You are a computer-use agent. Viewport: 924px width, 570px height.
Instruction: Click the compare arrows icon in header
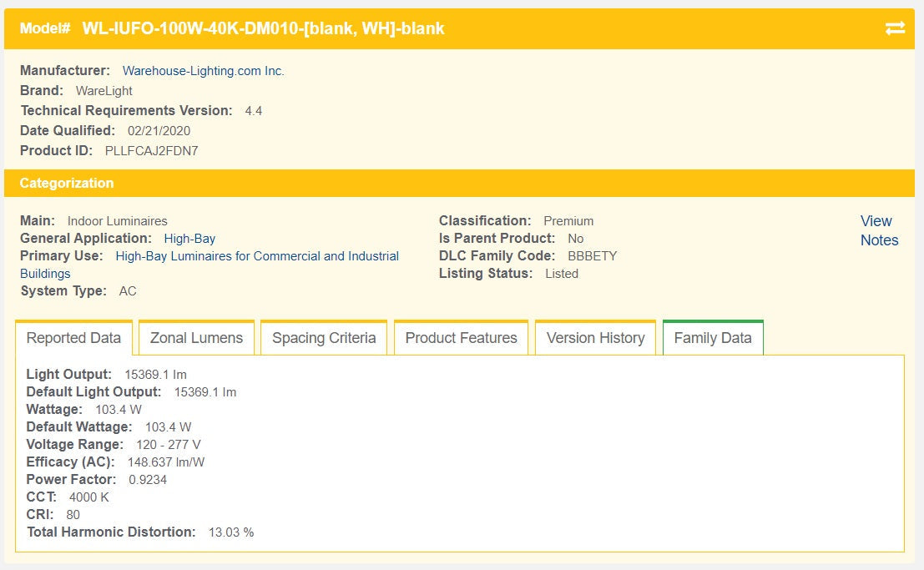coord(895,28)
